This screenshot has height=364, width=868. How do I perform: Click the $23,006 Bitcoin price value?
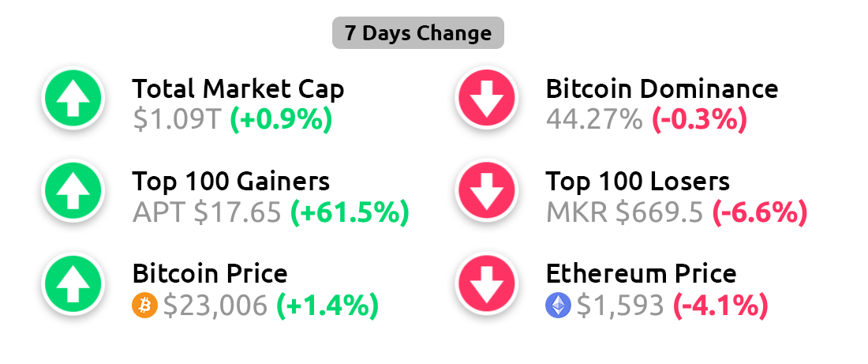pos(215,306)
